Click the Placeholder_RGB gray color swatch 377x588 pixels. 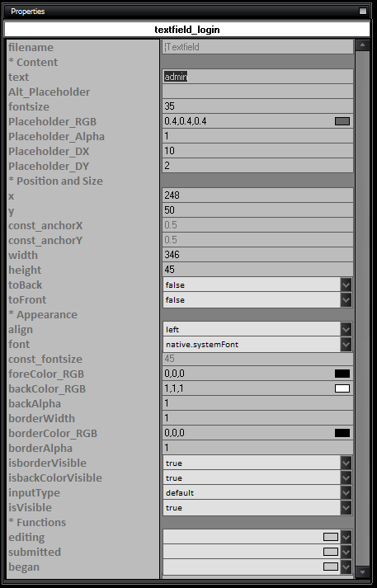click(x=342, y=121)
